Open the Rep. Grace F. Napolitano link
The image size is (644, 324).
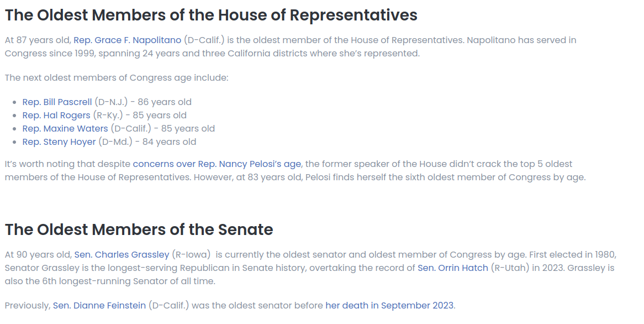coord(128,40)
